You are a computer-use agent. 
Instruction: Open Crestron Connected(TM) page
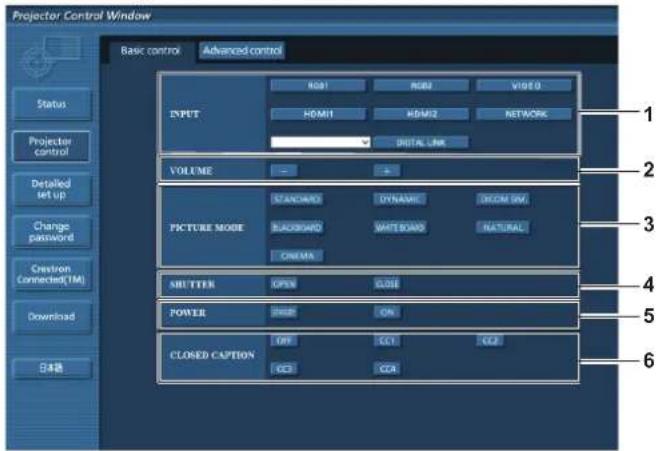click(x=52, y=274)
